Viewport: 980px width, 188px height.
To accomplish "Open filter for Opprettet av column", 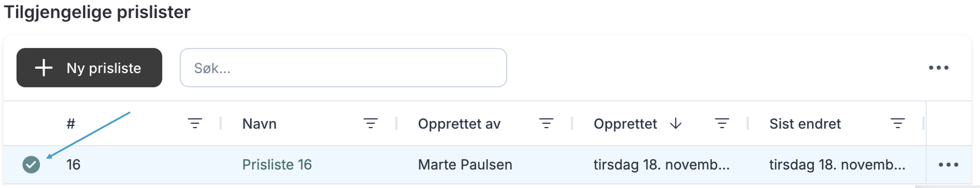I will click(x=546, y=123).
